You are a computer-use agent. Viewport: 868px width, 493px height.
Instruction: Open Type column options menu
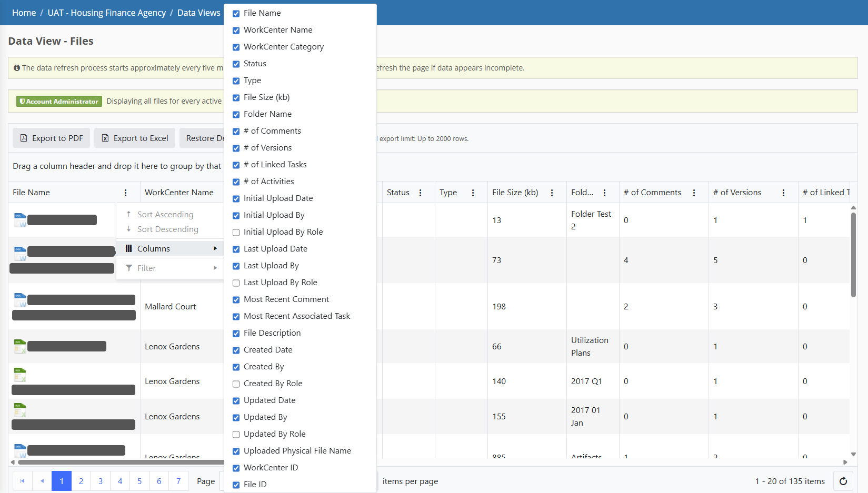pos(473,193)
